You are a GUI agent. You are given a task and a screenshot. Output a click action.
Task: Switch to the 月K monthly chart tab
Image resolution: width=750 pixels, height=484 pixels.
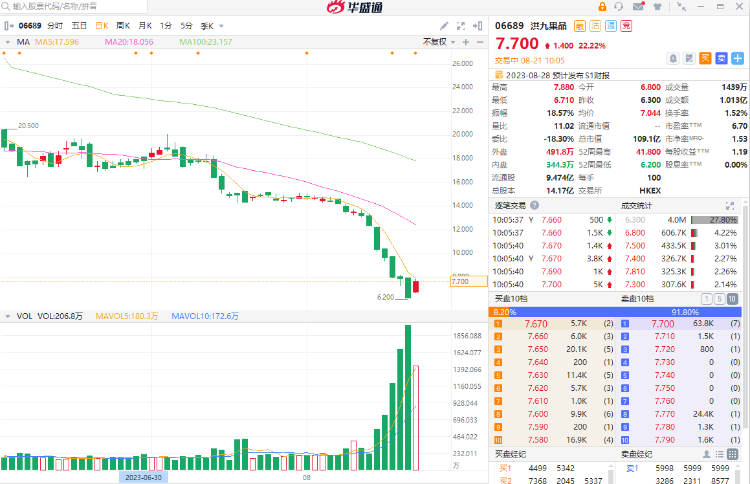(x=145, y=26)
